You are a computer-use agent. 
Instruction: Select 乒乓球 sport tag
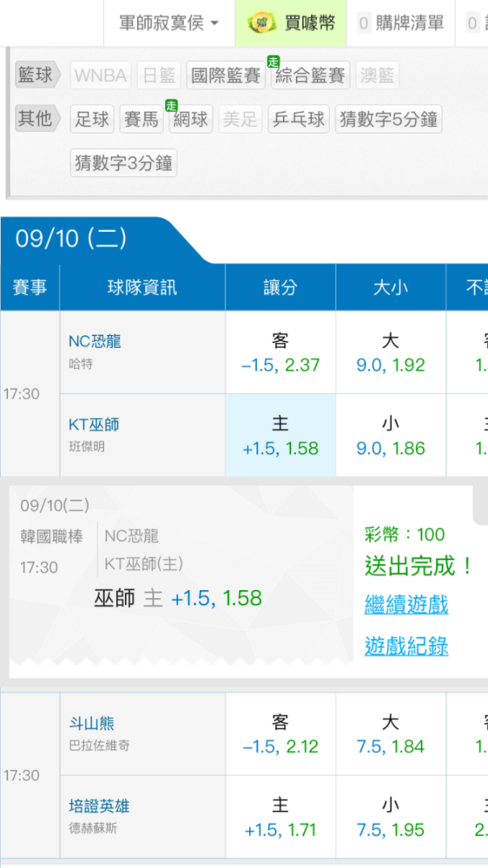[x=299, y=119]
